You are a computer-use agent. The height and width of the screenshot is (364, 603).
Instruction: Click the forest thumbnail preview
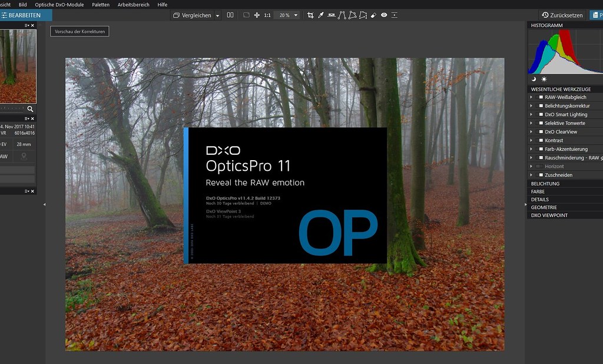18,66
